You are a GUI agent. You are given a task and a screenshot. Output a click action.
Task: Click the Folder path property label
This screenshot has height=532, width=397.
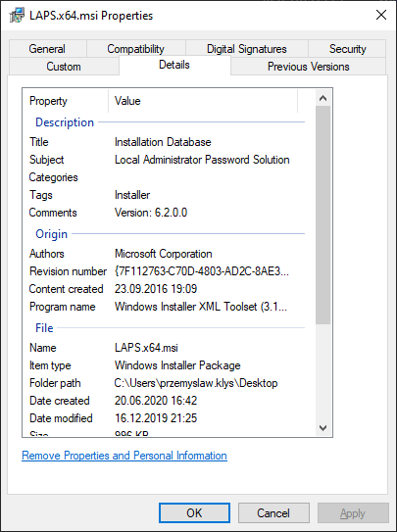55,383
